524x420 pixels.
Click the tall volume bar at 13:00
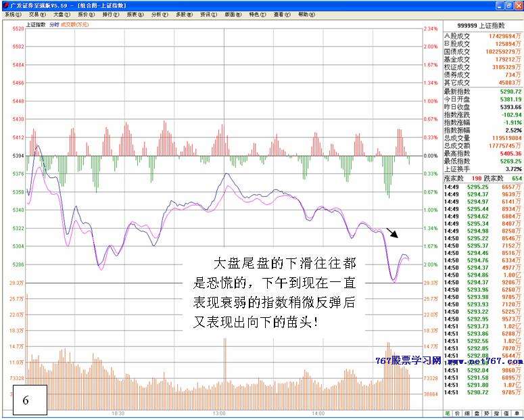coord(225,374)
